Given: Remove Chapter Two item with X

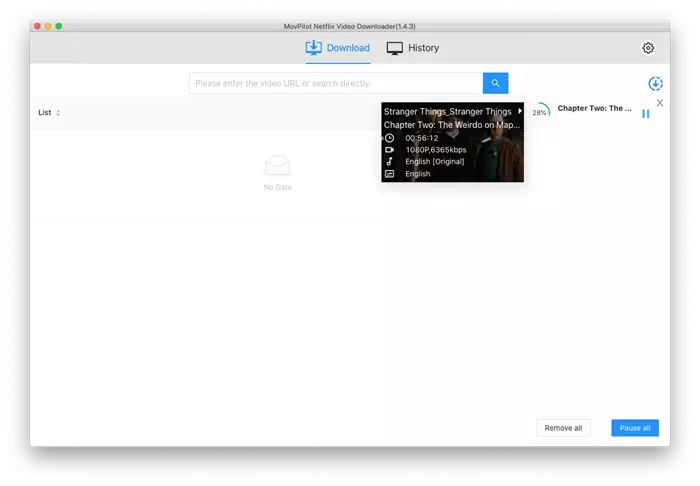Looking at the screenshot, I should (x=659, y=102).
